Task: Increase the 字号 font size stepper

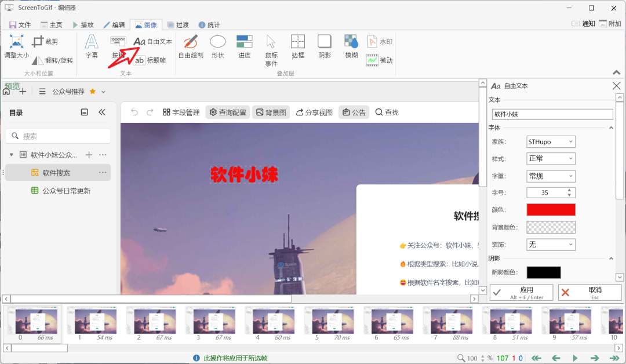Action: coord(569,190)
